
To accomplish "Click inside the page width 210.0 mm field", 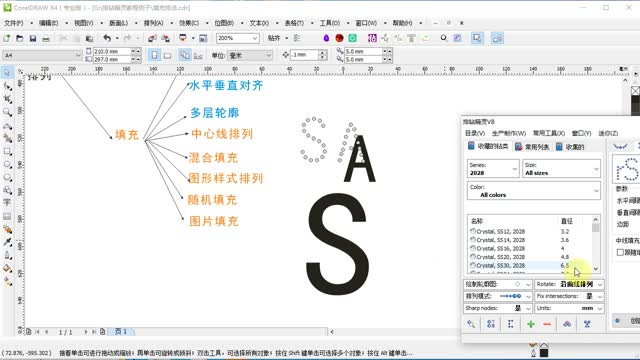I will 111,51.
